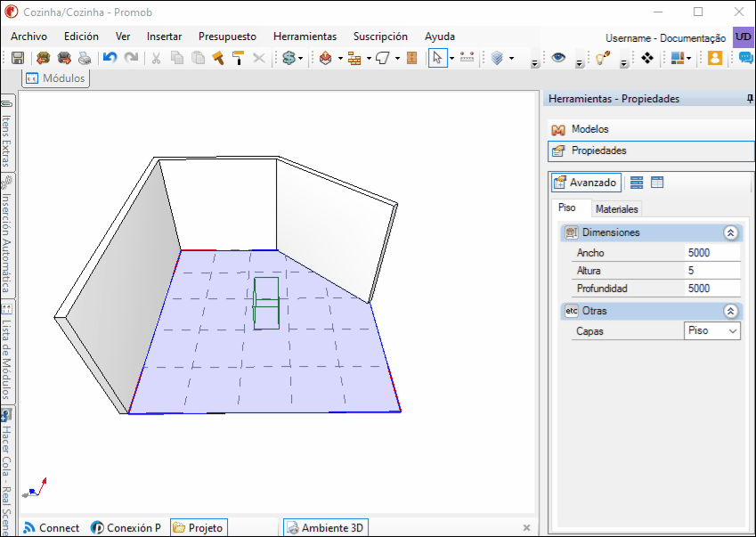
Task: Select the ruler dimension tool
Action: 467,57
